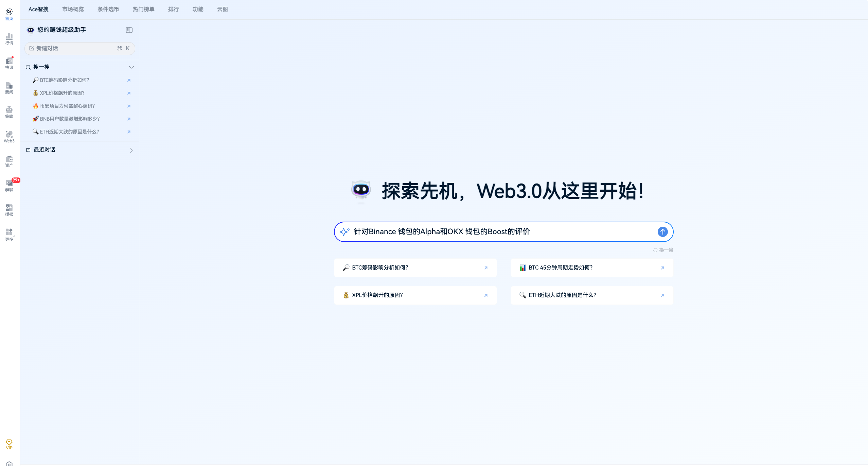Open the 快讯 news flash icon
868x466 pixels.
pyautogui.click(x=9, y=63)
